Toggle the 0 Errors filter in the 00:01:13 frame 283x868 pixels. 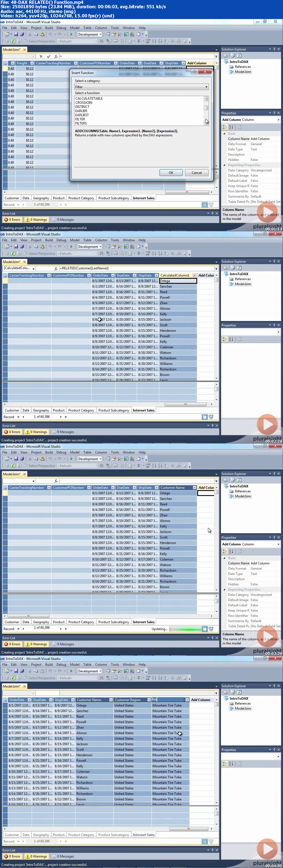tap(12, 220)
